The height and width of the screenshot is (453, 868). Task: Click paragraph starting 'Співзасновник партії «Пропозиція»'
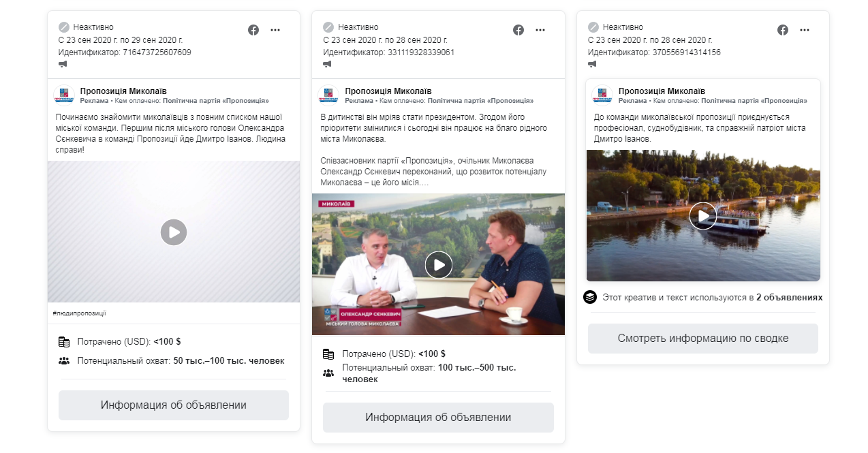tap(433, 172)
